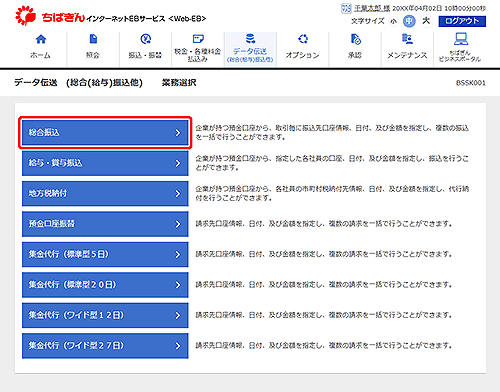The width and height of the screenshot is (500, 392).
Task: Click the description beside 預金口座振替
Action: coord(324,224)
